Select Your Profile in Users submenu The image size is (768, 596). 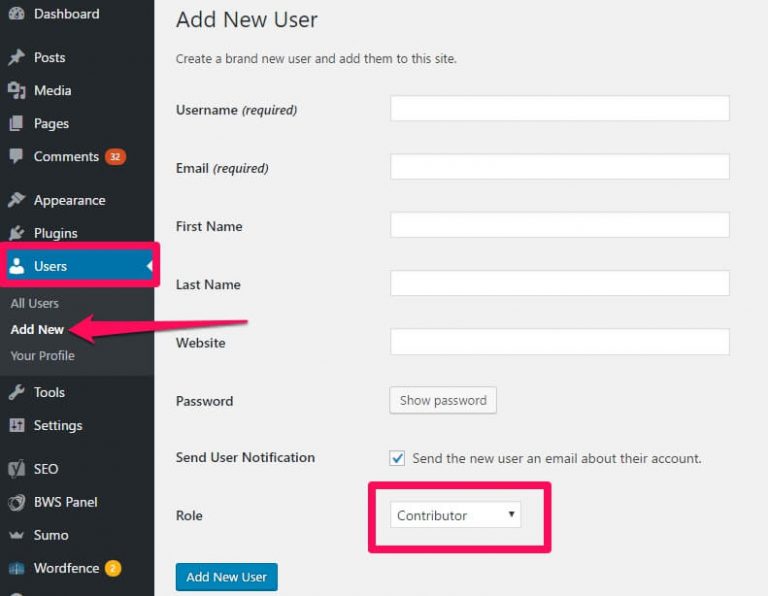click(x=43, y=356)
